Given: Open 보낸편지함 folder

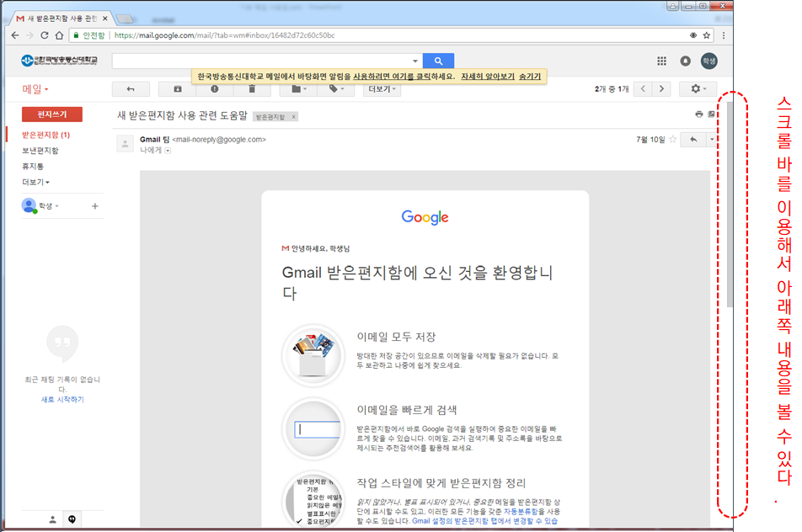Looking at the screenshot, I should (x=40, y=150).
